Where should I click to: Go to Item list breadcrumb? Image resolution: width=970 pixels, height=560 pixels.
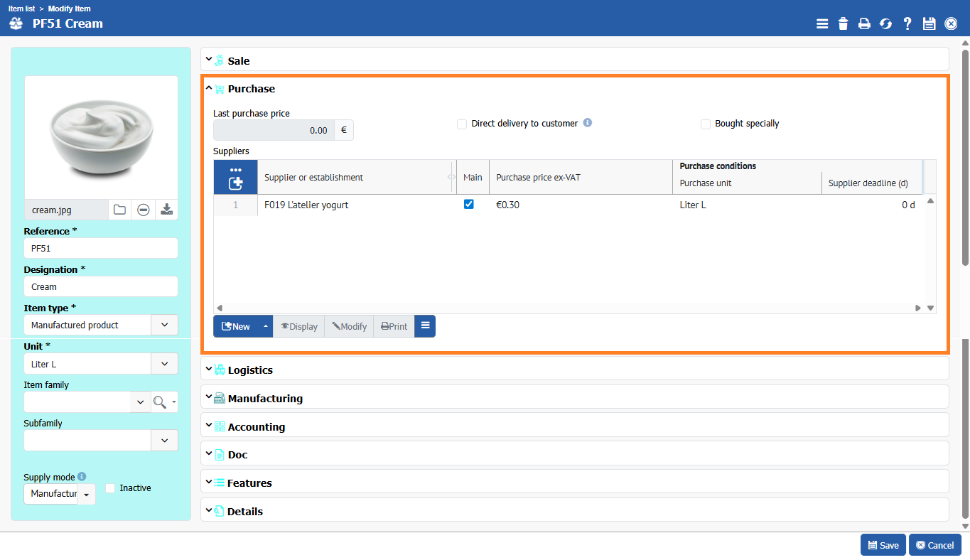tap(22, 9)
